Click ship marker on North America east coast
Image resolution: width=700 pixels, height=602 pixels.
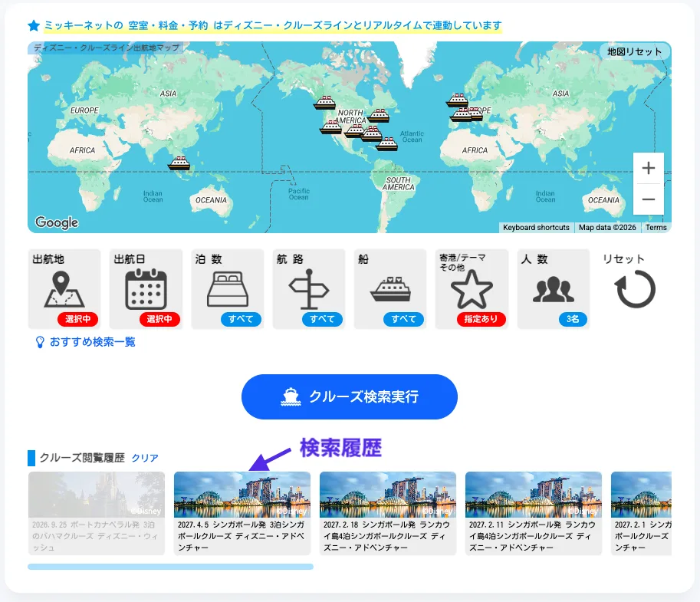pyautogui.click(x=379, y=116)
